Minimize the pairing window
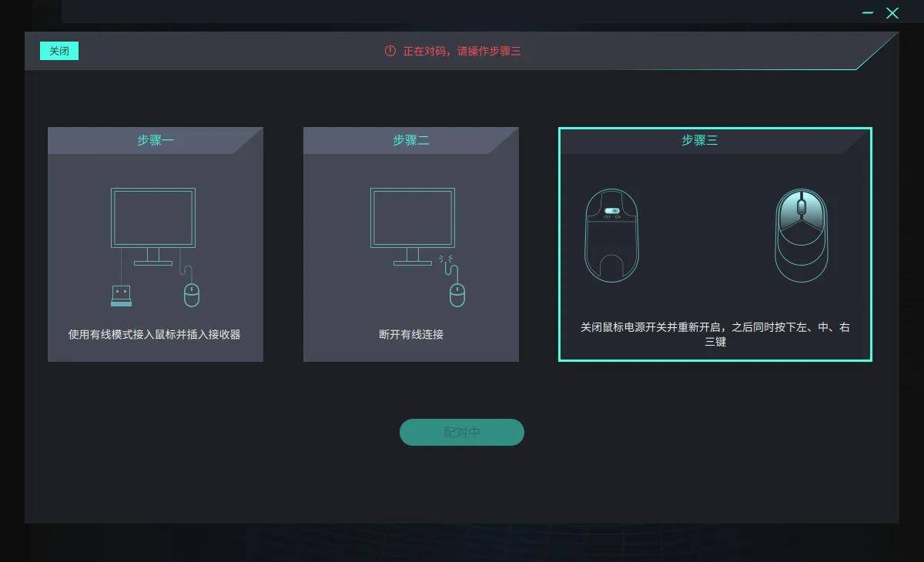Viewport: 924px width, 562px height. (868, 13)
